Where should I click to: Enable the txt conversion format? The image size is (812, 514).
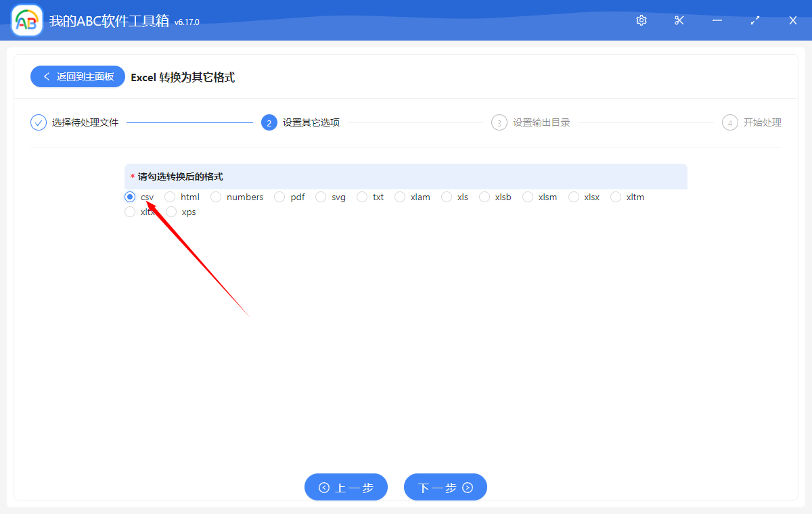tap(361, 197)
